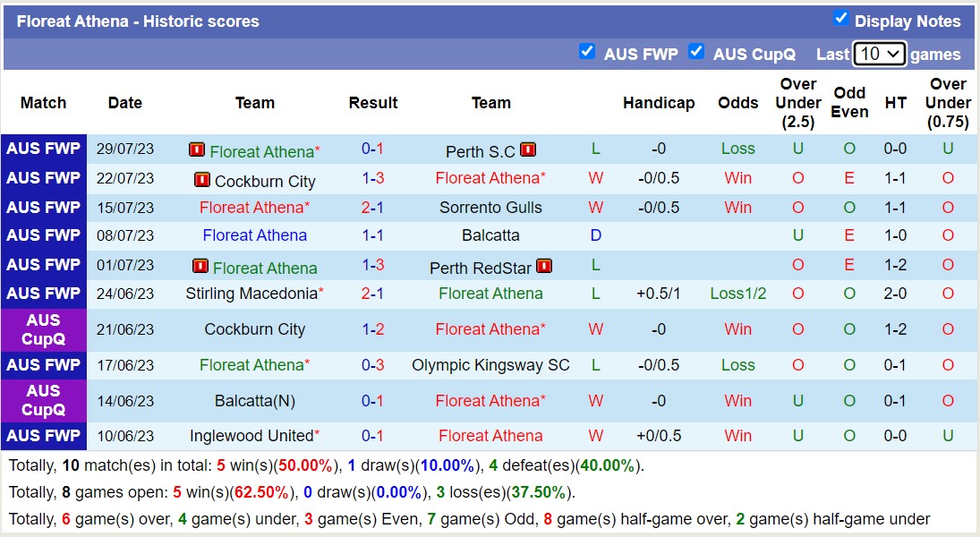Open the Balcatta team page link
The image size is (980, 537).
pos(491,235)
